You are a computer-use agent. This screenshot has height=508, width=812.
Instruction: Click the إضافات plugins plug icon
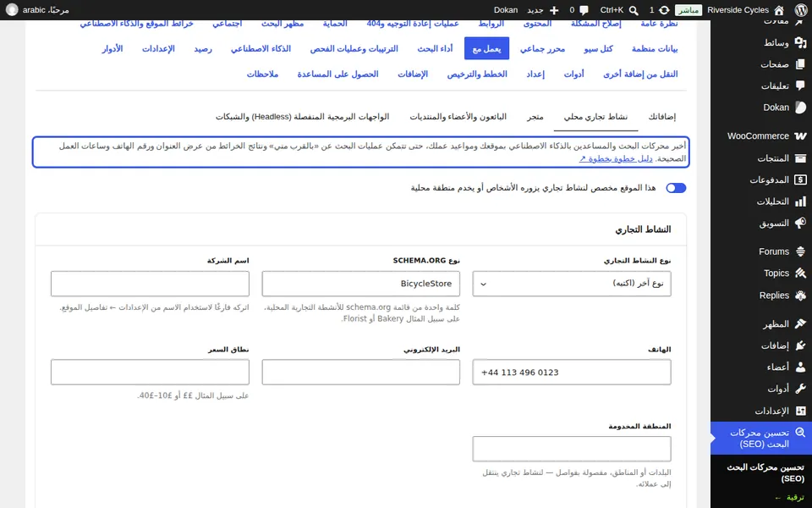coord(800,345)
